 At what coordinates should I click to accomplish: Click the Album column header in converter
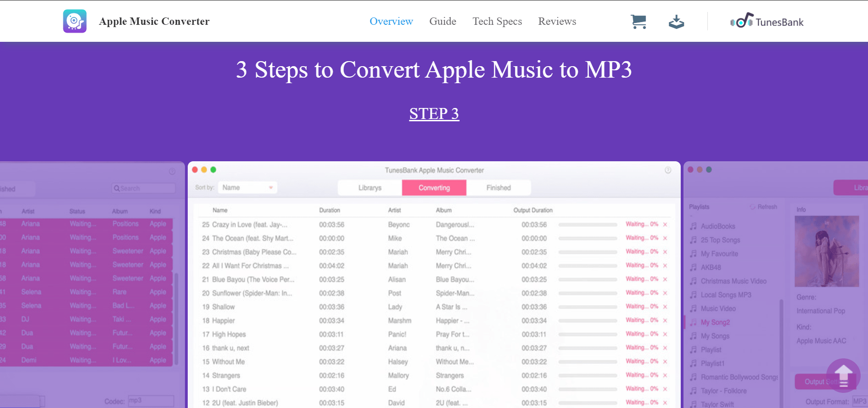[443, 210]
